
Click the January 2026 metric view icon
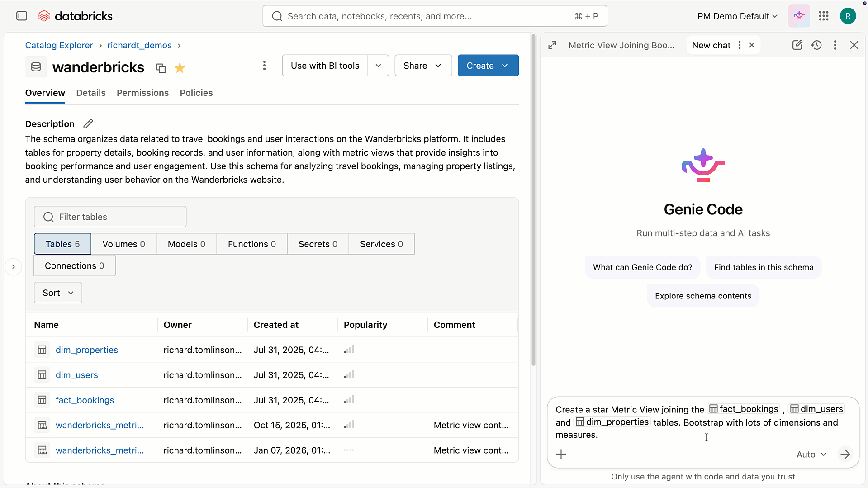click(x=42, y=450)
